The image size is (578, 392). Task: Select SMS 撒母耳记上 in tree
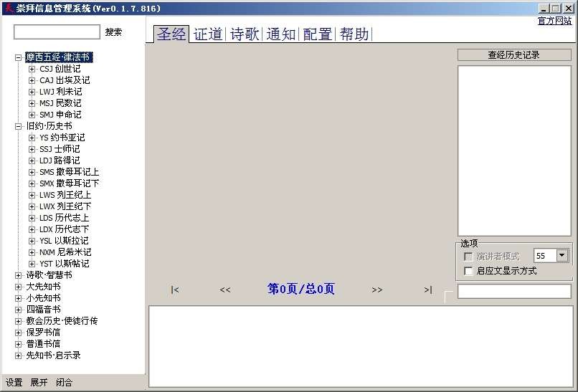[x=70, y=172]
